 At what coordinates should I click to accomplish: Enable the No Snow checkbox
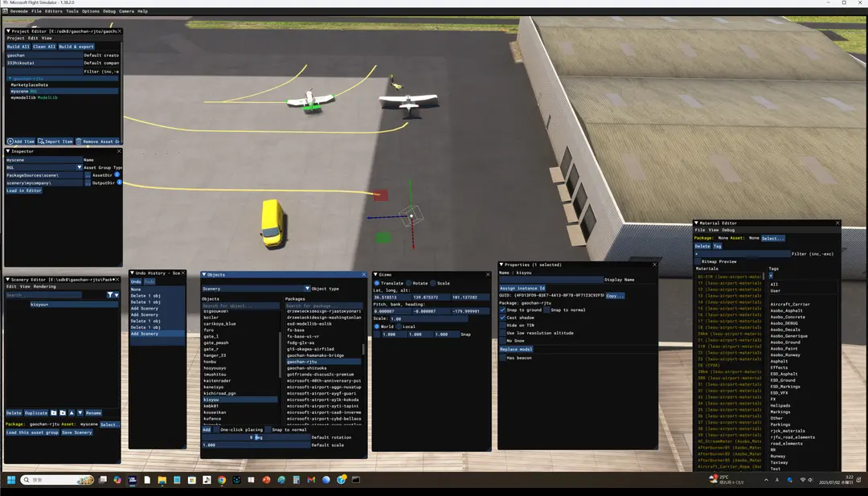pyautogui.click(x=502, y=340)
